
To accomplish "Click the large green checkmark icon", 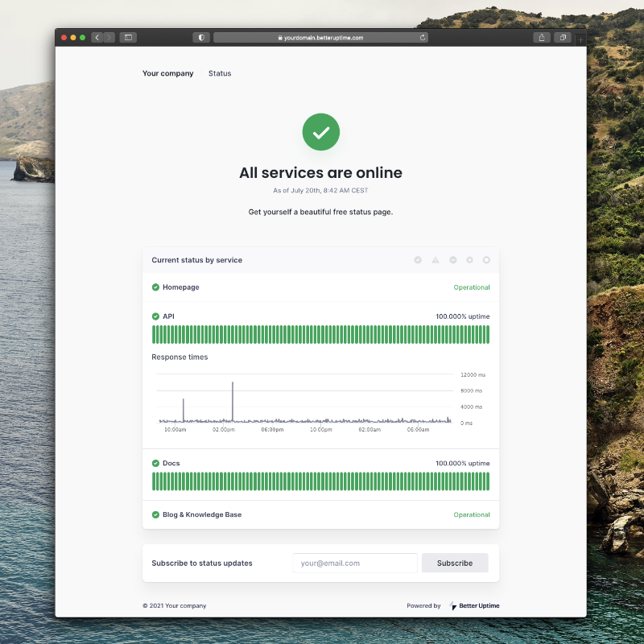I will (320, 132).
